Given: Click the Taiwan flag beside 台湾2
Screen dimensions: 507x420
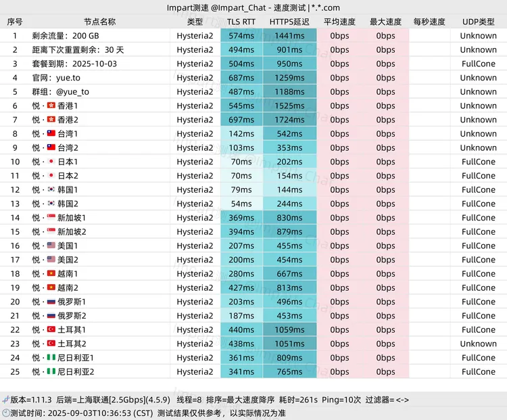Looking at the screenshot, I should click(51, 148).
